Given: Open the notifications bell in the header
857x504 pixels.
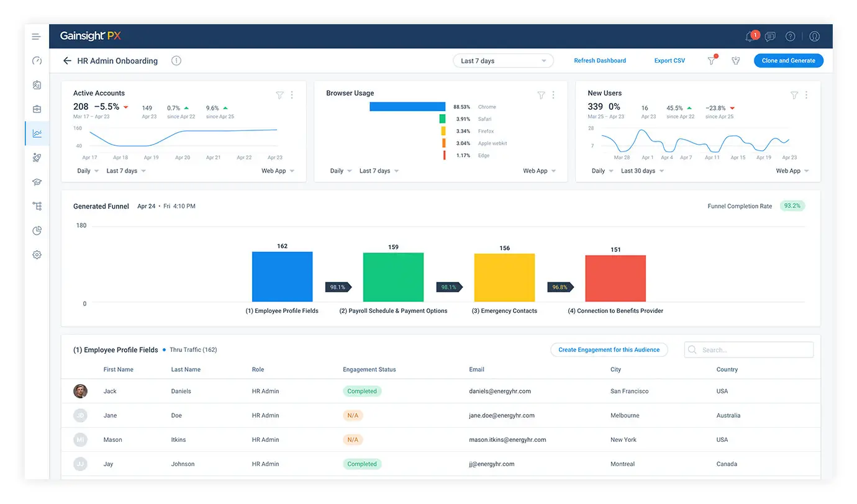Looking at the screenshot, I should click(751, 37).
